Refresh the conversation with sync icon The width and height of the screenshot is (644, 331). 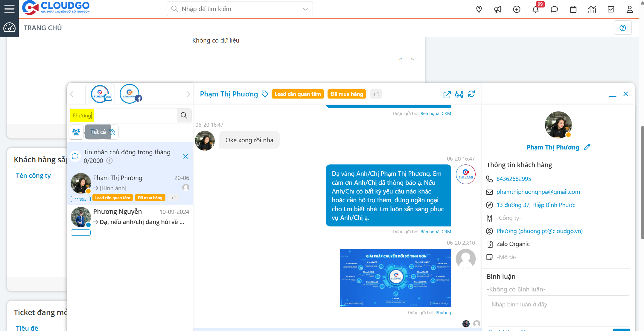tap(472, 94)
